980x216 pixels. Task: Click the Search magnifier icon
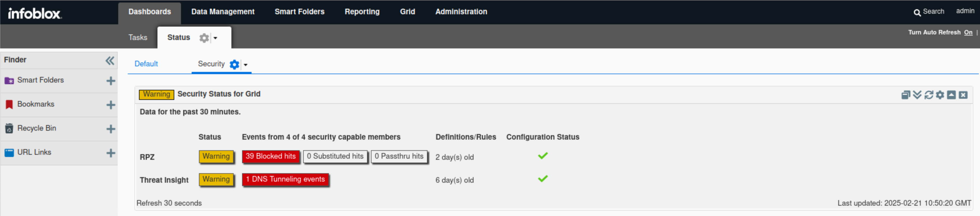[917, 12]
